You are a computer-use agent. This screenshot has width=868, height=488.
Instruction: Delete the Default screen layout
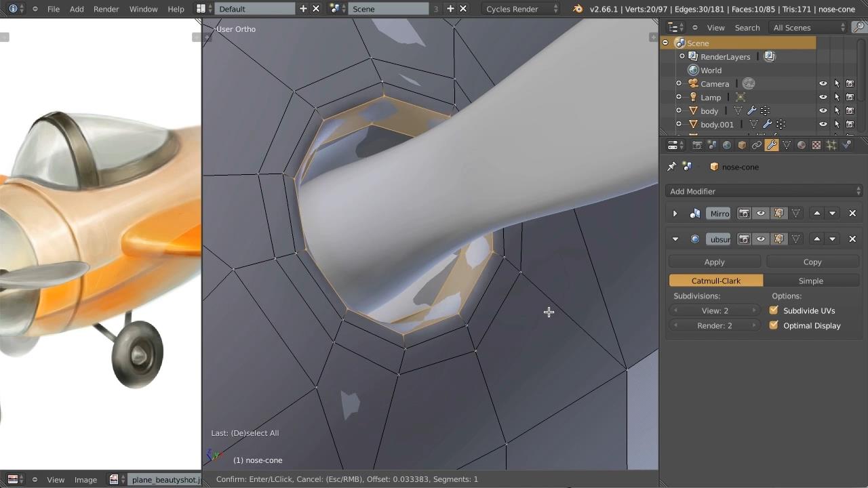[316, 9]
